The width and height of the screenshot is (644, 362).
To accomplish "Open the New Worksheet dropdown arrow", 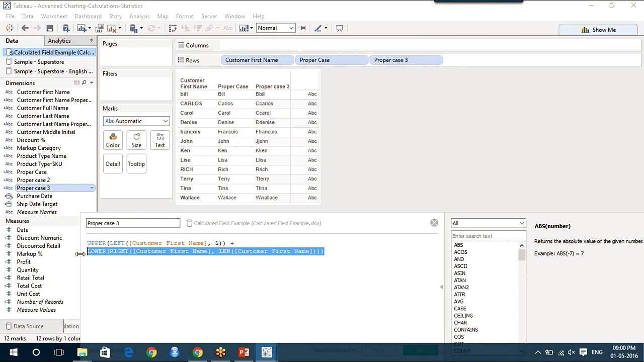I will tap(90, 28).
